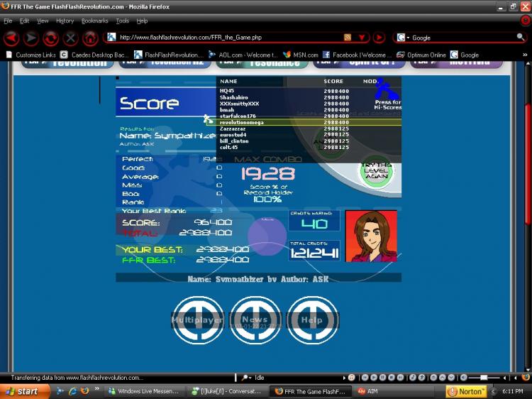Click the Stop loading X icon

(70, 38)
